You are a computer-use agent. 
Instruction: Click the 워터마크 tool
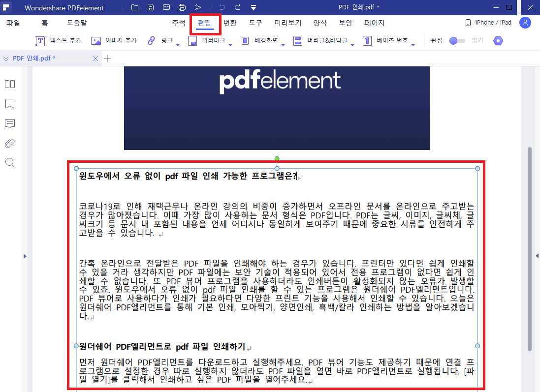pyautogui.click(x=206, y=41)
